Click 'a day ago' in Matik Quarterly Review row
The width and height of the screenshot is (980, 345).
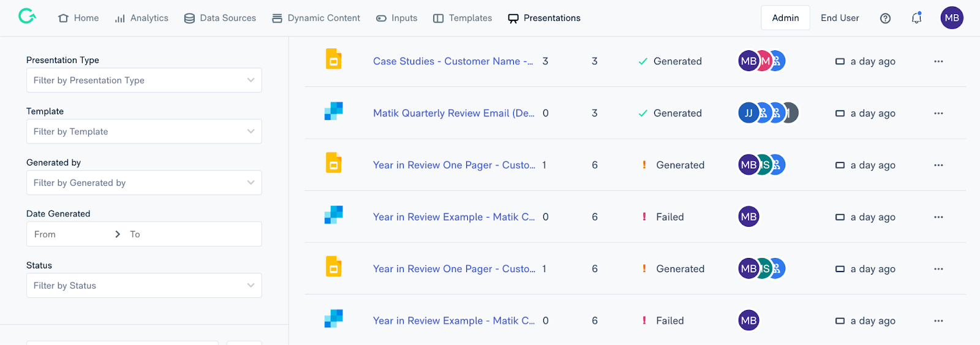point(873,113)
